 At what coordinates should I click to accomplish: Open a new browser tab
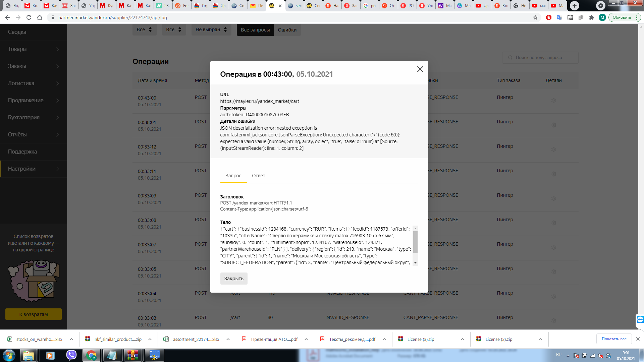coord(575,6)
